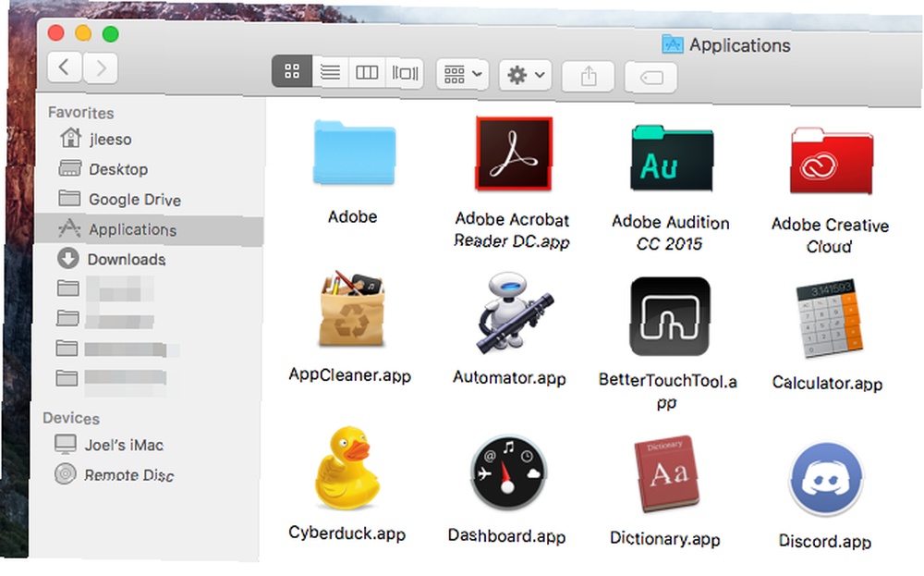Click the 'BetterTouchTool.app' name label
Viewport: 924px width, 576px height.
tap(668, 391)
